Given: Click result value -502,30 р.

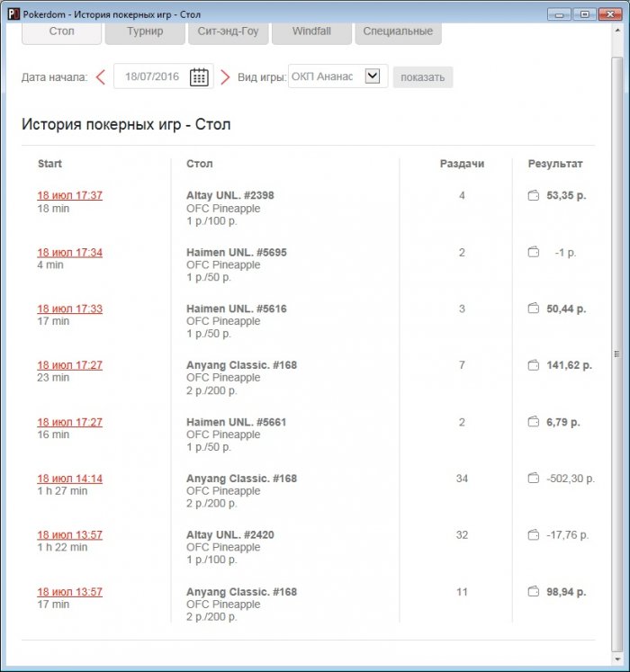Looking at the screenshot, I should click(x=571, y=479).
